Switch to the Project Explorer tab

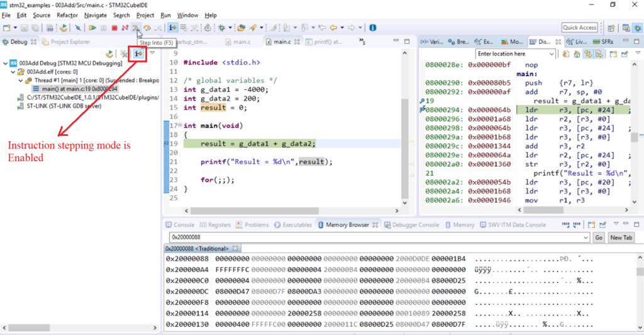pos(65,42)
